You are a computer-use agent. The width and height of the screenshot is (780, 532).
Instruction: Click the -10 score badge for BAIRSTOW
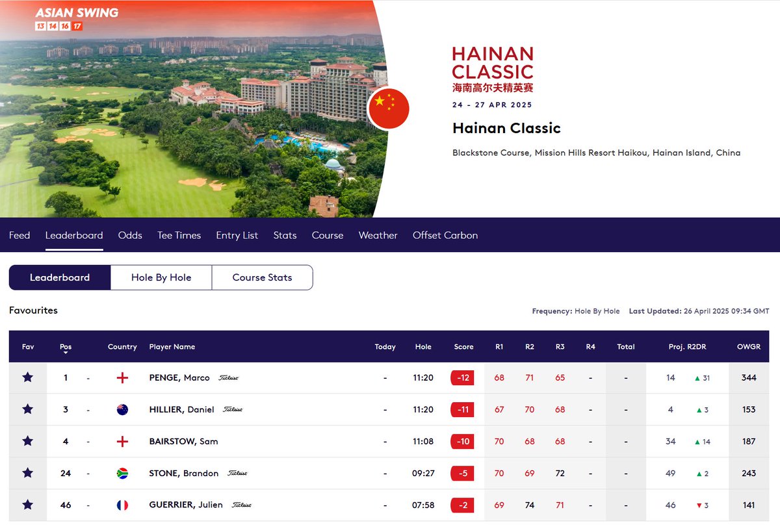(x=463, y=441)
